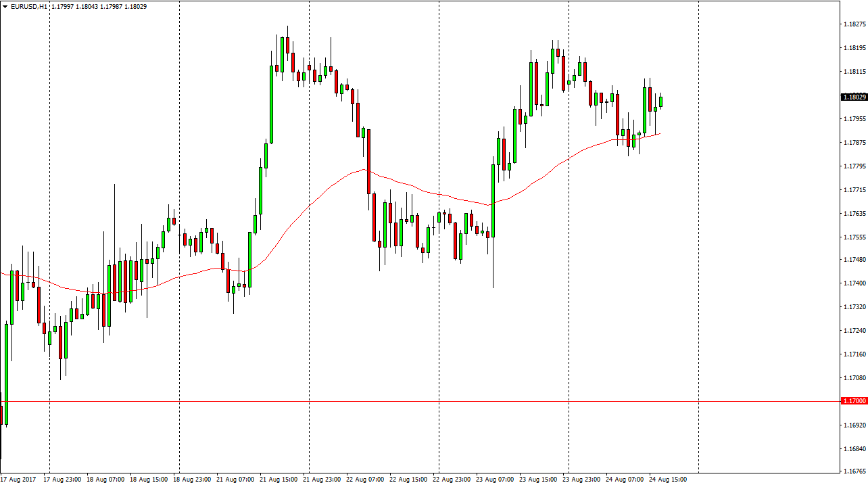The image size is (868, 487).
Task: Click the 18 Aug 07:00 time label
Action: (x=105, y=480)
